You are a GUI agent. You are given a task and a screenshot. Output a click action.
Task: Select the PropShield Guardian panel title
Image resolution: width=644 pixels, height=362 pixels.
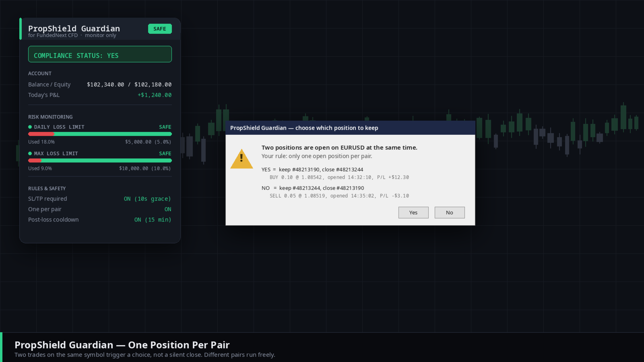click(x=74, y=28)
